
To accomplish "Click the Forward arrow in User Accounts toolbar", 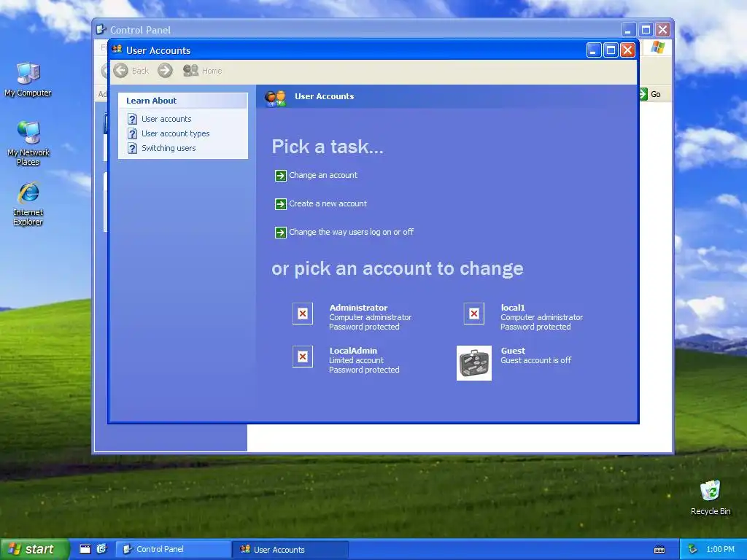I will click(x=166, y=71).
